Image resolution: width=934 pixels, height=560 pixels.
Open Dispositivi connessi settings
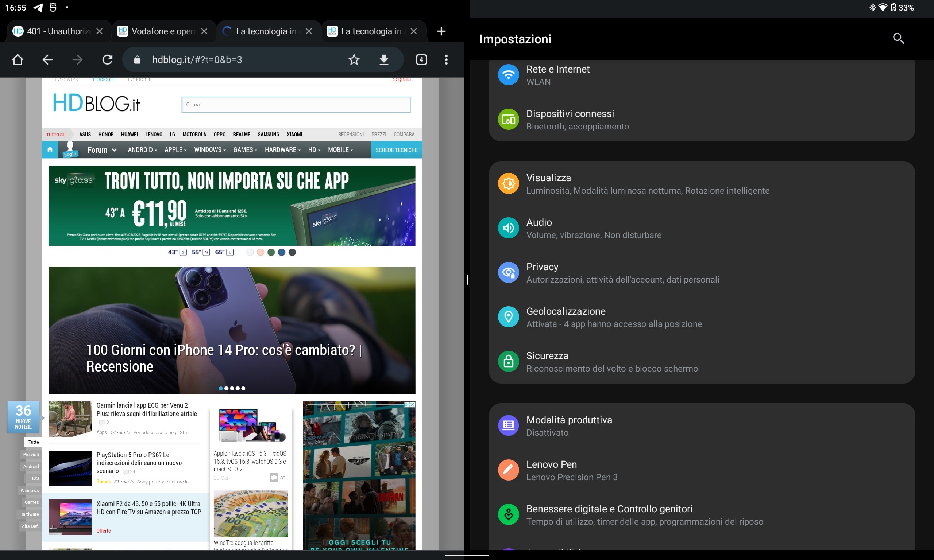pyautogui.click(x=702, y=120)
